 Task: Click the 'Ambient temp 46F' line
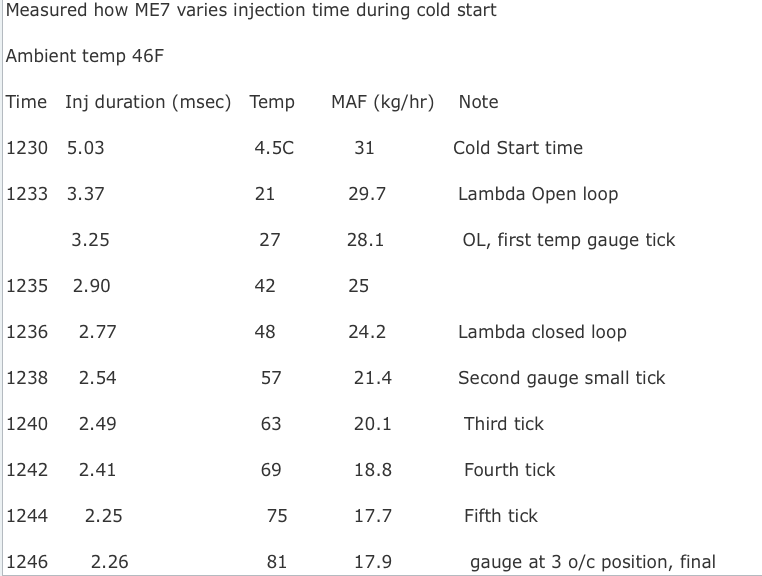tap(85, 56)
